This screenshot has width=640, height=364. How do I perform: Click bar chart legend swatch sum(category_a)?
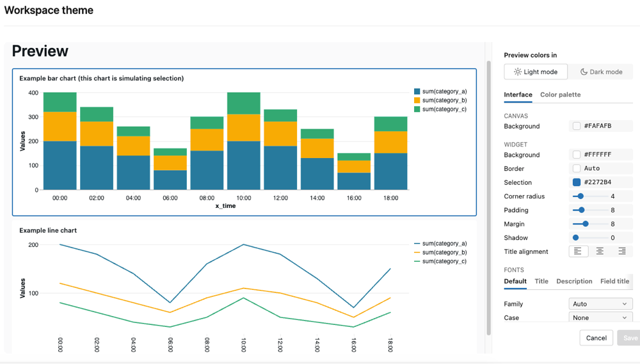[x=417, y=91]
